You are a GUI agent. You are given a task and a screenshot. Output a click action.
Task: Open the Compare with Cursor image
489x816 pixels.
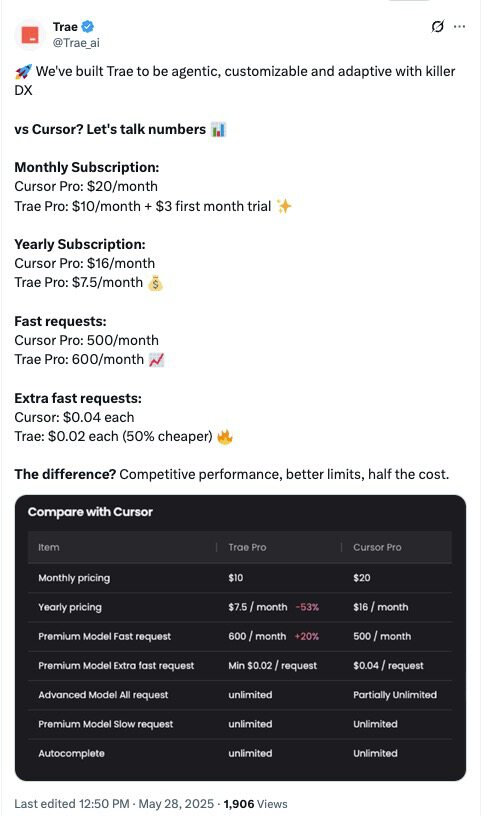tap(240, 638)
